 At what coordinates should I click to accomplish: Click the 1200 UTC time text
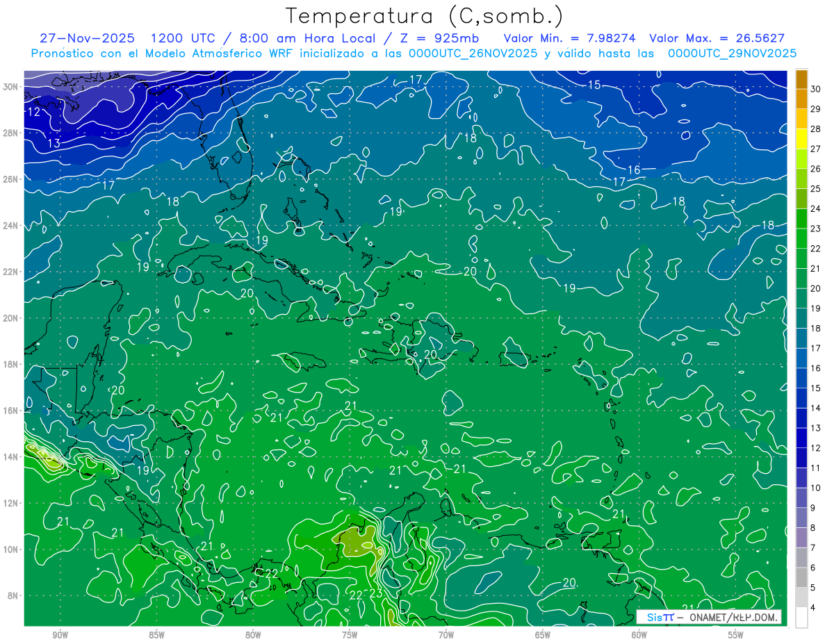tap(185, 38)
